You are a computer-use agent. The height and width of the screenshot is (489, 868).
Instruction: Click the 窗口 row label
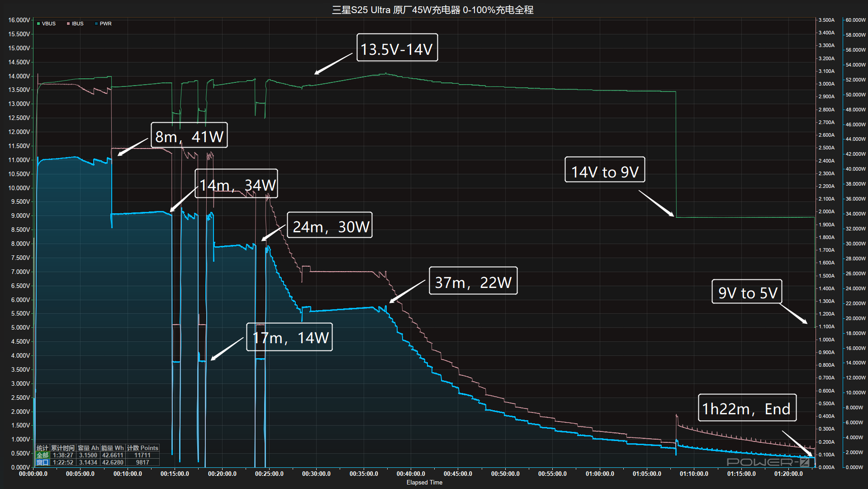click(43, 462)
